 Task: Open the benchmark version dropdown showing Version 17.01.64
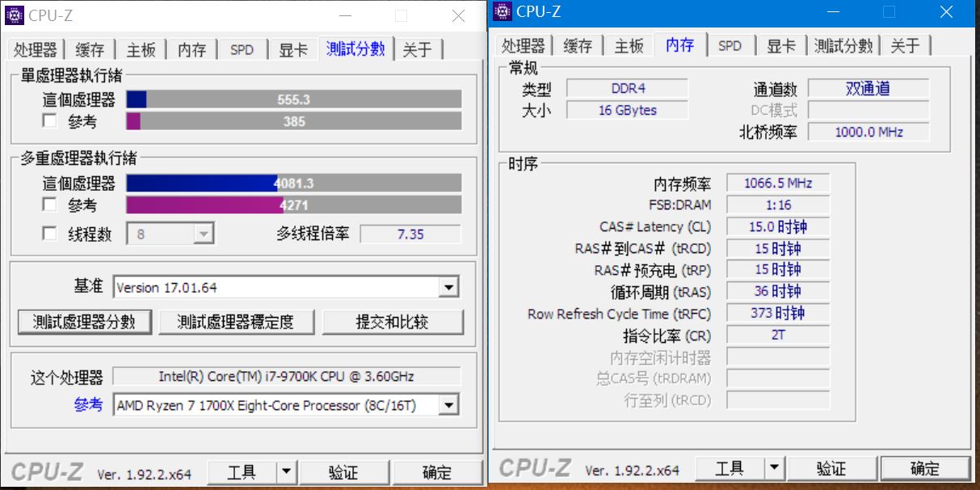coord(448,285)
